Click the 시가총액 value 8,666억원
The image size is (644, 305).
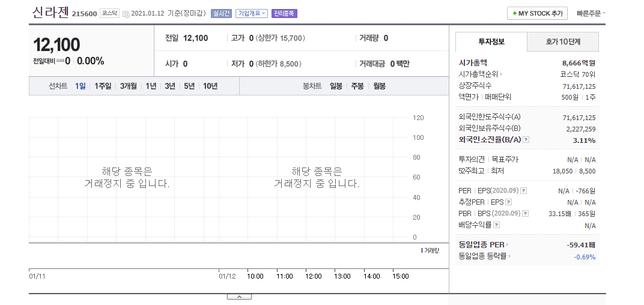[x=579, y=63]
